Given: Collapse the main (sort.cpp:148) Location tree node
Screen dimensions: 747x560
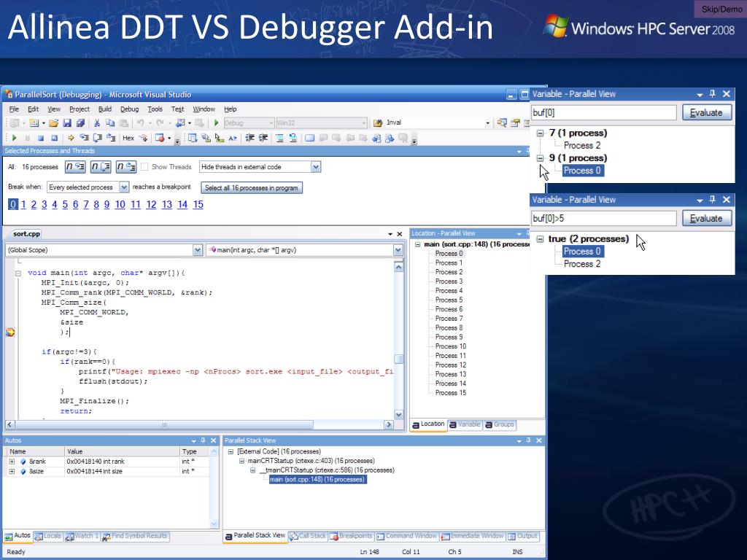Looking at the screenshot, I should click(417, 244).
